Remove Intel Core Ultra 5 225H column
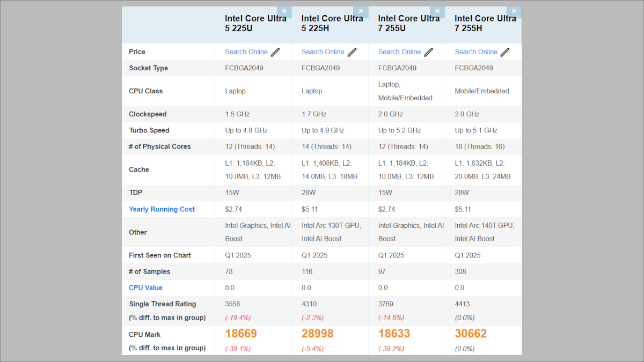Image resolution: width=644 pixels, height=362 pixels. 361,11
